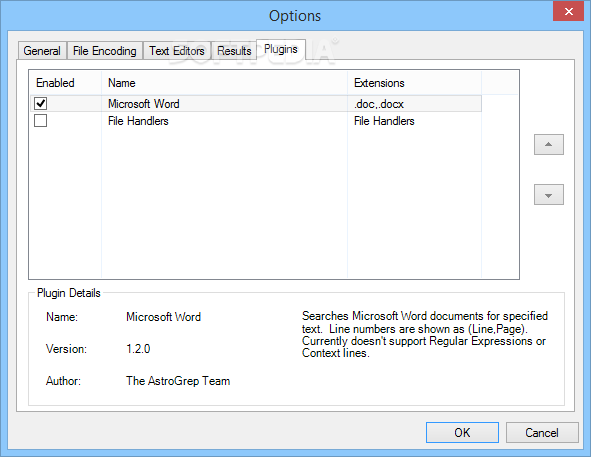
Task: Select the File Handlers name cell
Action: 138,121
